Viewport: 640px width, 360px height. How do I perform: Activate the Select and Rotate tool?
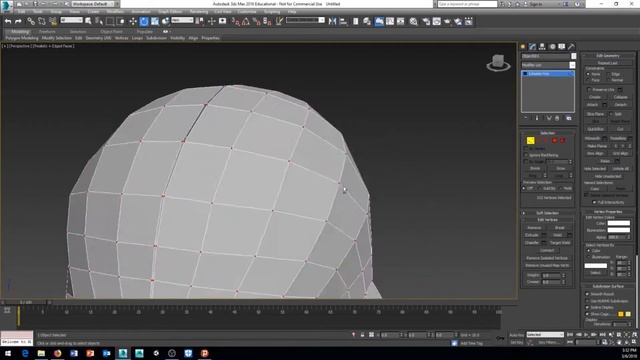(144, 21)
